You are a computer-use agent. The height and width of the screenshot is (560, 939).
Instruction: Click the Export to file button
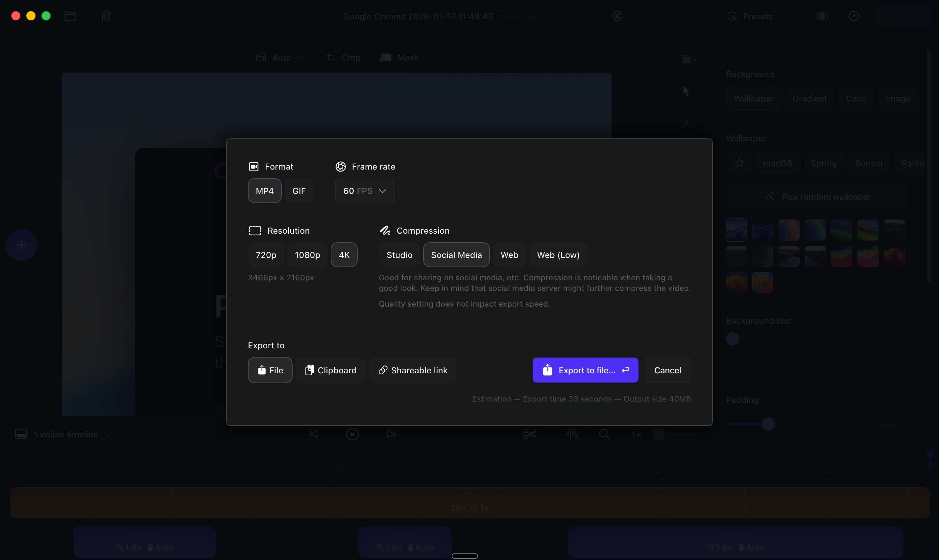click(585, 370)
